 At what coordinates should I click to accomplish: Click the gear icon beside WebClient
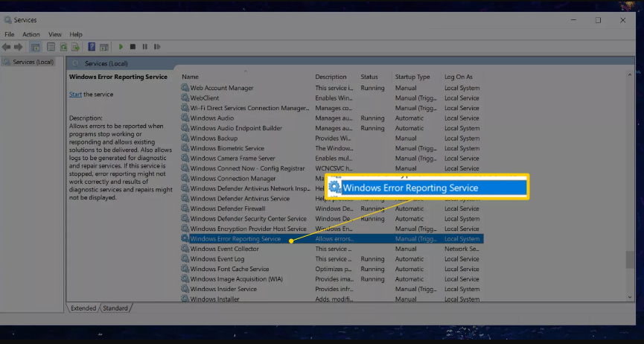tap(185, 98)
